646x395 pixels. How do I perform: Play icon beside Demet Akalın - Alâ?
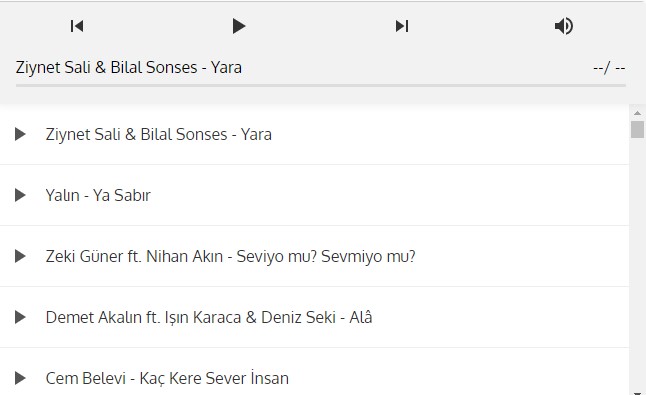20,317
